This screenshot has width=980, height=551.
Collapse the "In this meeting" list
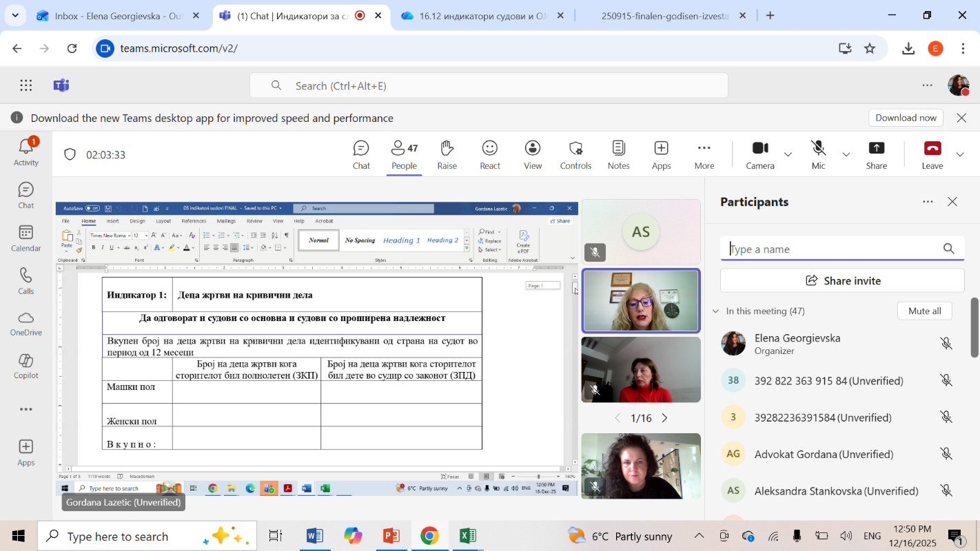(x=715, y=311)
